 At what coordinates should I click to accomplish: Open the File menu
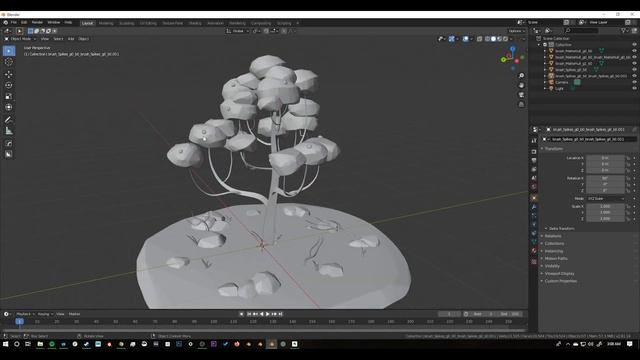[x=14, y=23]
